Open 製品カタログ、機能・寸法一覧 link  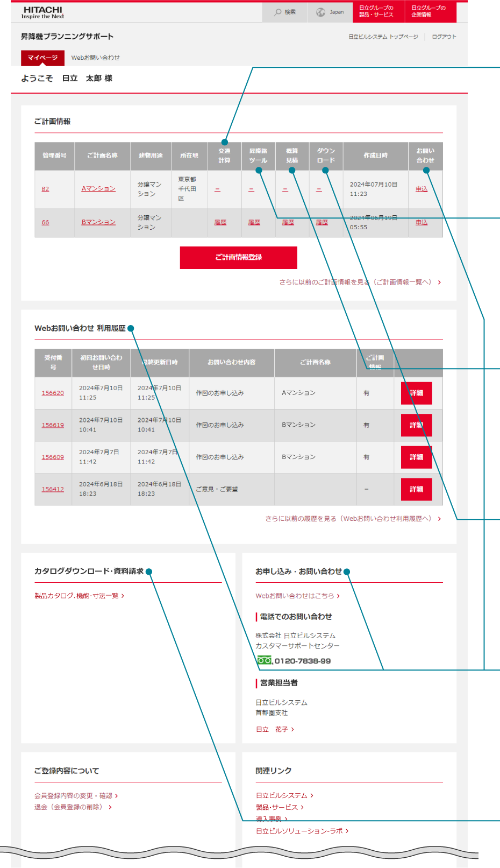79,596
